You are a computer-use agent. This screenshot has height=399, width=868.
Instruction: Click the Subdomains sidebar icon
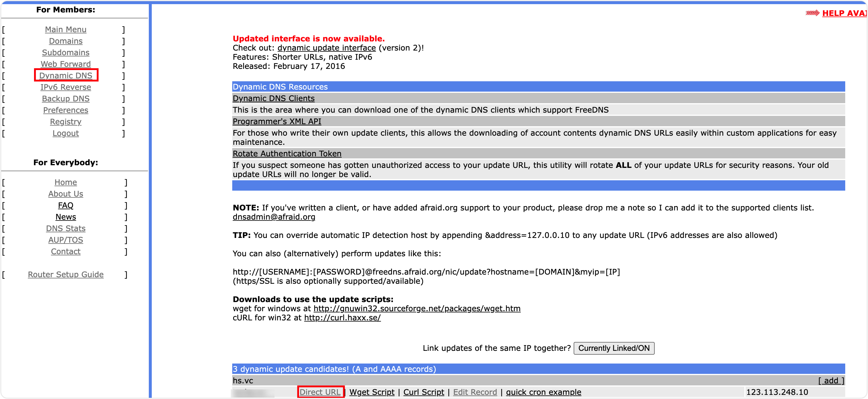coord(66,52)
